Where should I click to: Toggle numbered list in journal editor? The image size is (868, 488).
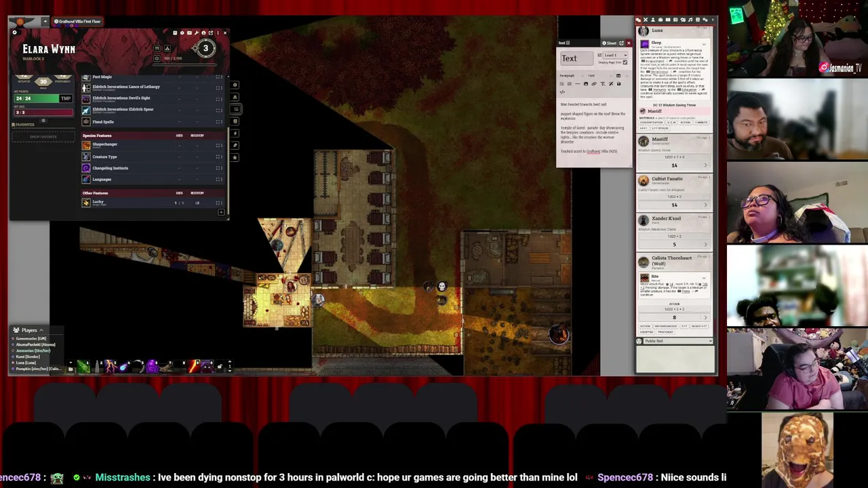570,84
